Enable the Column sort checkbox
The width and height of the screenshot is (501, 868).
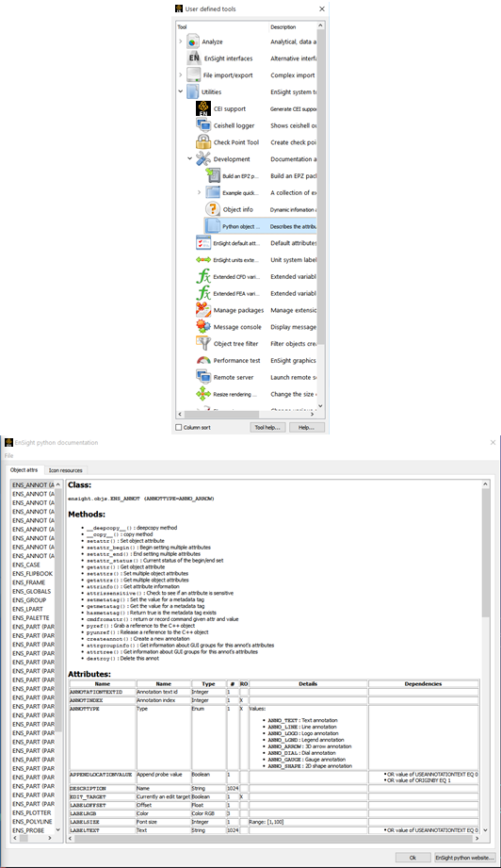click(179, 427)
